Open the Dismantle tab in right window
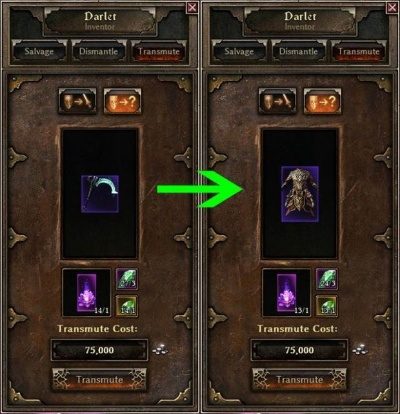The image size is (400, 414). coord(299,52)
